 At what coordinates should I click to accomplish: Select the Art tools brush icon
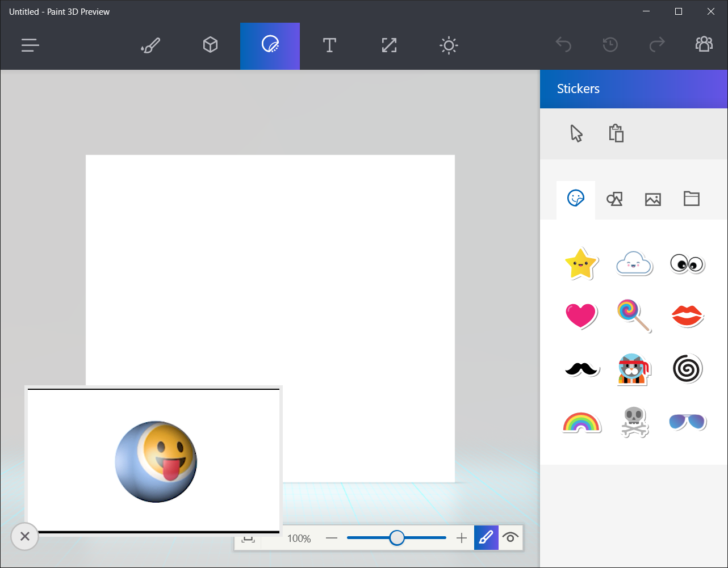[x=150, y=45]
